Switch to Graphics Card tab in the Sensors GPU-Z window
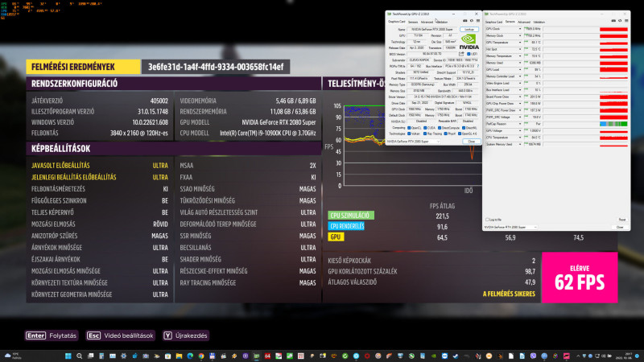Screen dimensions: 644x362 pos(493,23)
